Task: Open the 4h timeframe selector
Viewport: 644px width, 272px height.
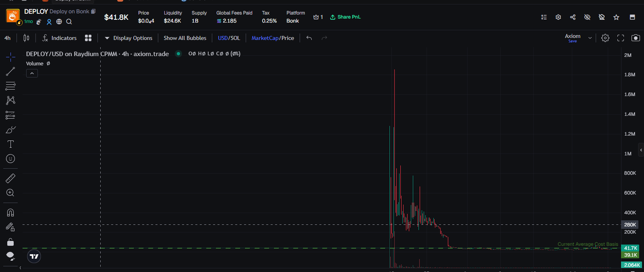Action: click(x=7, y=38)
